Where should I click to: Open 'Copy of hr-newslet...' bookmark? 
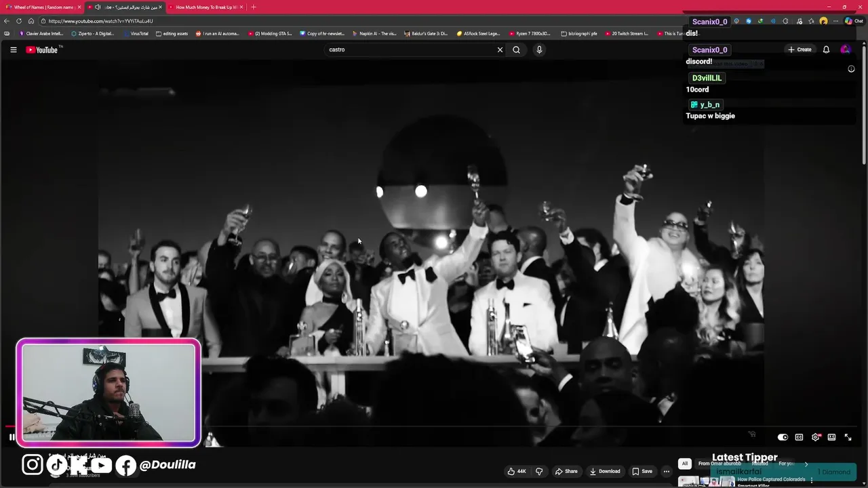322,33
